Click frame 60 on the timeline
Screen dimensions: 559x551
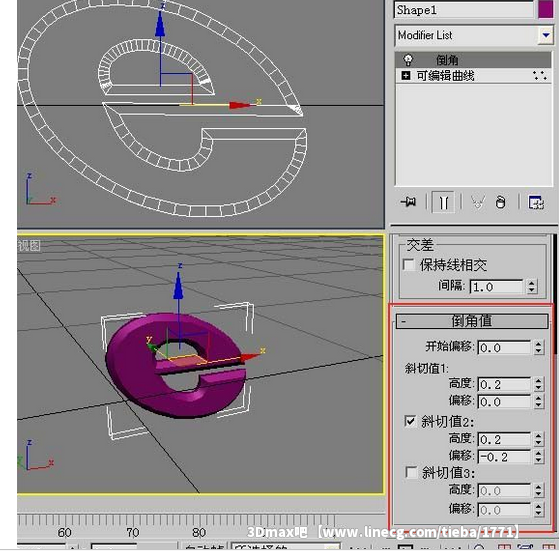pos(64,532)
